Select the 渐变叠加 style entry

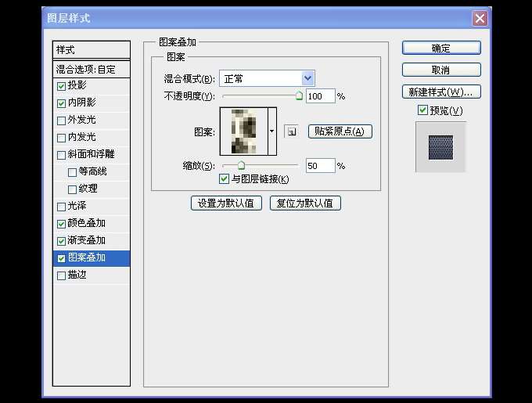click(x=86, y=240)
